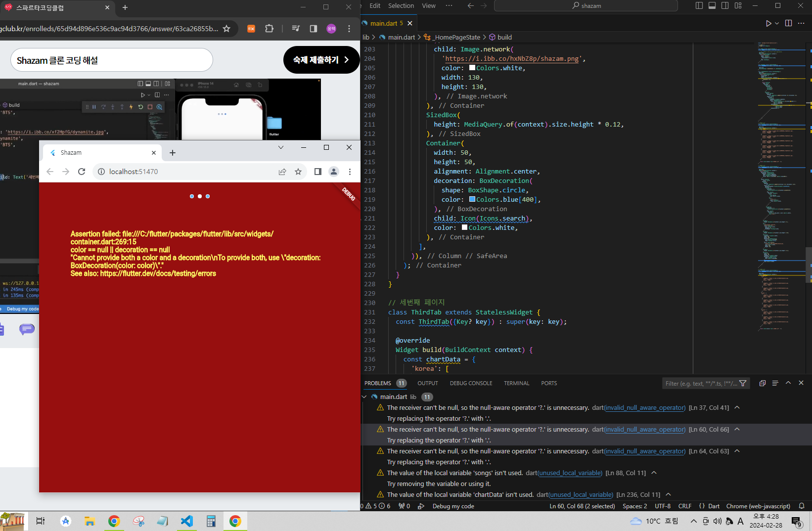Open unused_local_variable link for 'songs' warning
Screen dimensions: 812x531
pyautogui.click(x=570, y=473)
